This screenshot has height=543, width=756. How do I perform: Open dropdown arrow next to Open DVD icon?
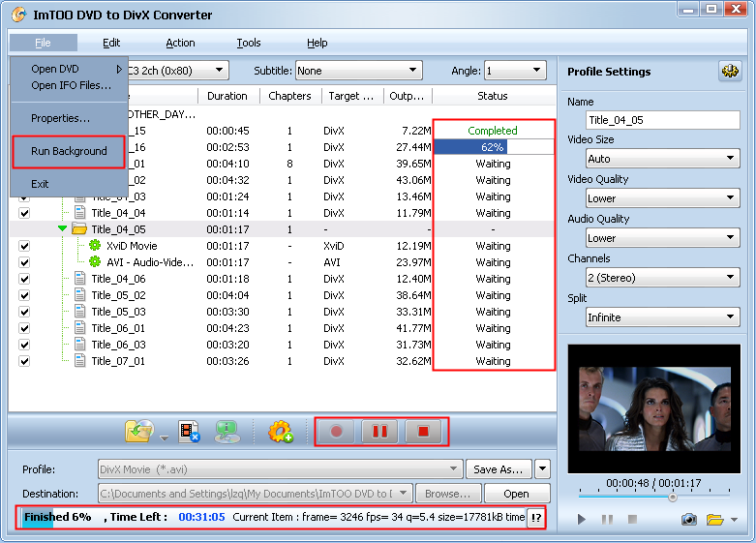164,437
